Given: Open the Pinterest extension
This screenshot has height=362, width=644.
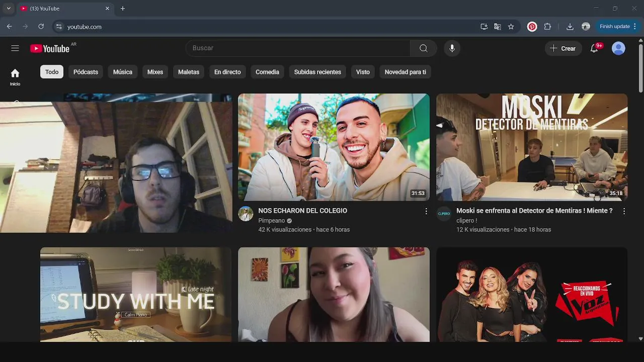Looking at the screenshot, I should pyautogui.click(x=532, y=27).
